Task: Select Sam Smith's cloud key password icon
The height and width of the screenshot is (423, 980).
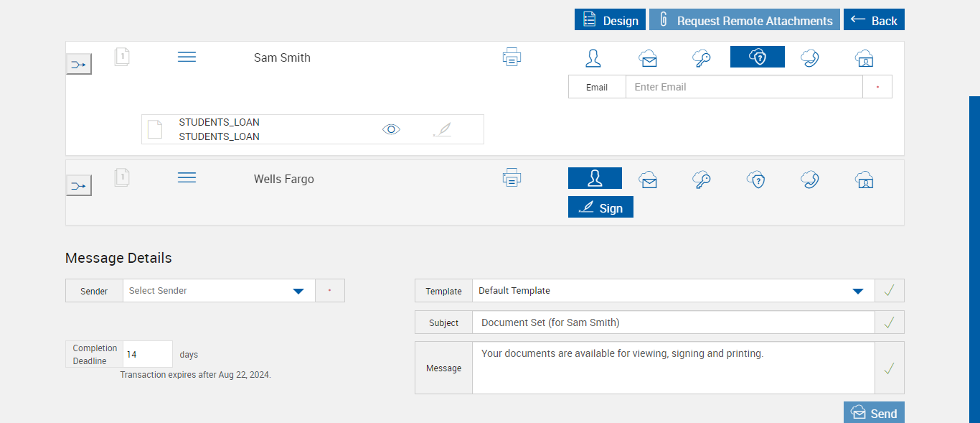Action: [702, 58]
